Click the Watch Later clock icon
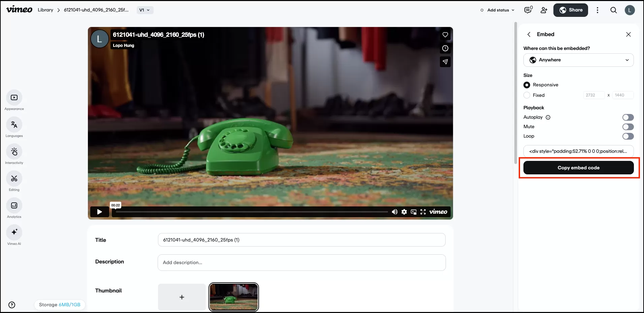This screenshot has height=313, width=644. [445, 48]
